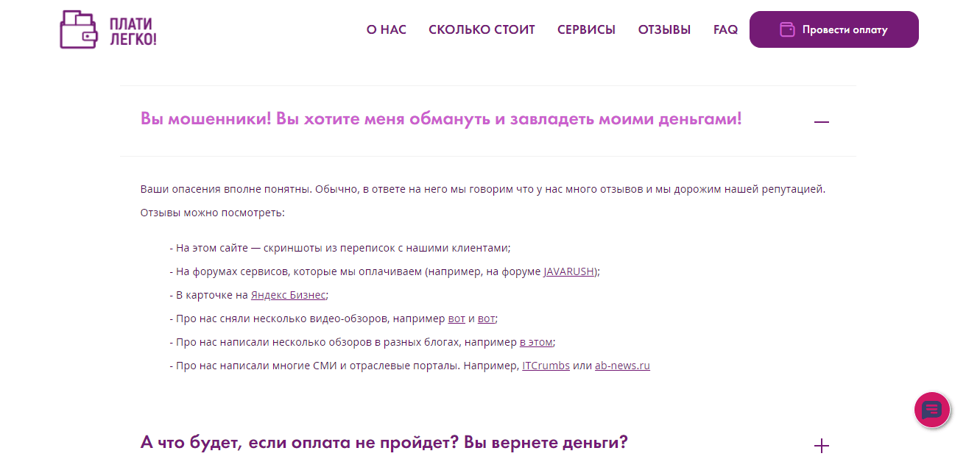Collapse the «Вы мошенники!» FAQ answer
The height and width of the screenshot is (459, 980).
pyautogui.click(x=821, y=121)
